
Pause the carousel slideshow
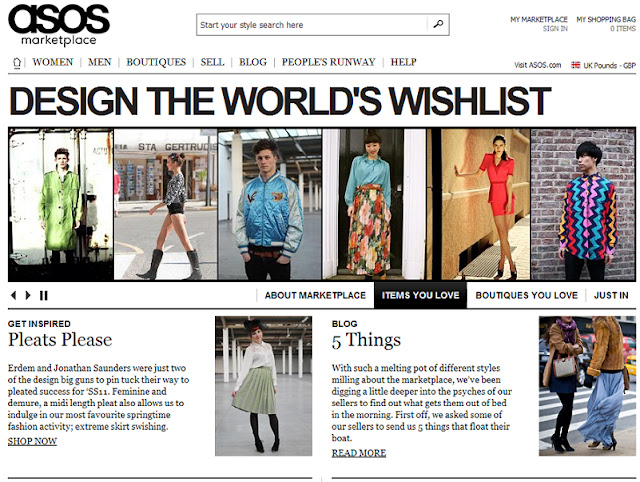coord(44,295)
